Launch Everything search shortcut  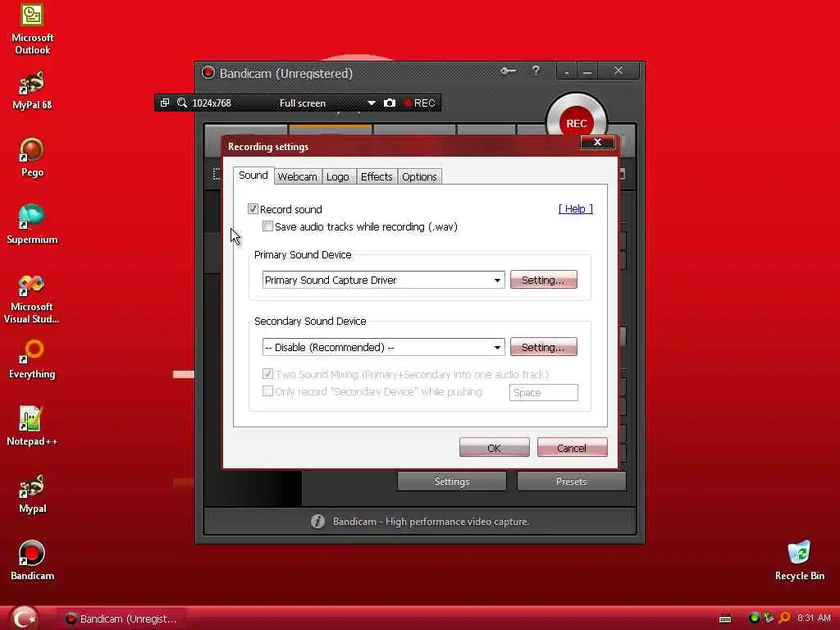(32, 359)
